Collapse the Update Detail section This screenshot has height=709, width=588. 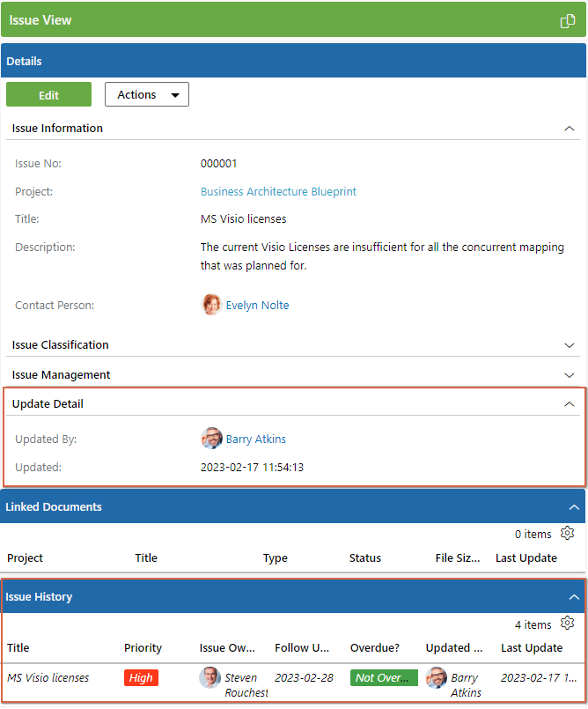569,404
